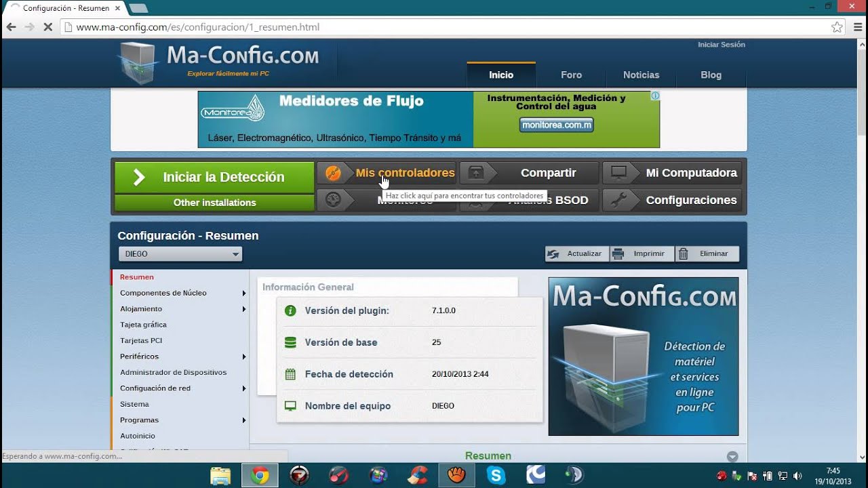Click the Monitoreo gauge icon
Screen dimensions: 868x488
[333, 200]
